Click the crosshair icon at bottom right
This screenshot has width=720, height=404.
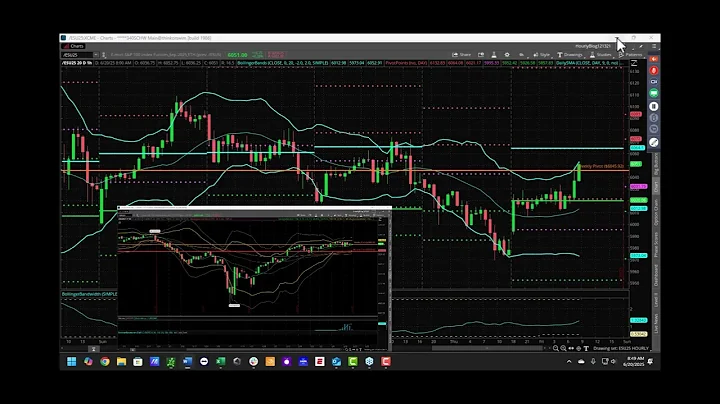(579, 348)
